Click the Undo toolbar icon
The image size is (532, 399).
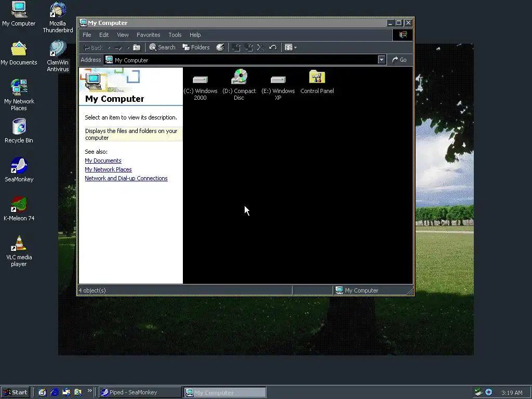(273, 47)
